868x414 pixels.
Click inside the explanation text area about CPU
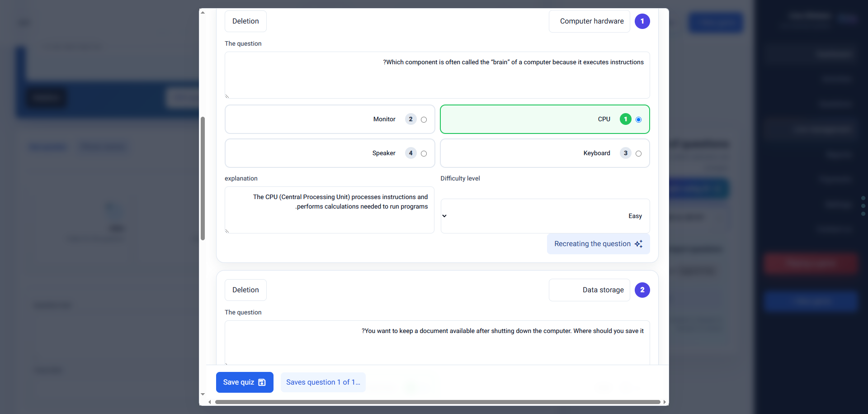point(330,210)
